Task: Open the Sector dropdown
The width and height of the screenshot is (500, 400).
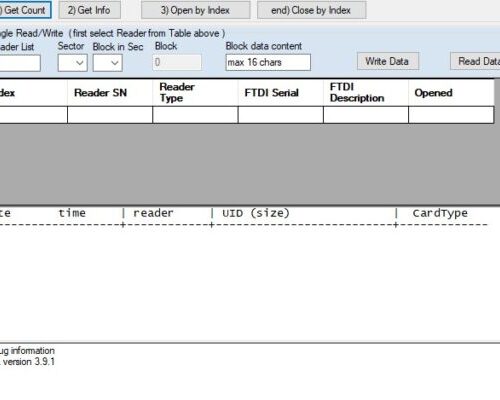Action: click(72, 63)
